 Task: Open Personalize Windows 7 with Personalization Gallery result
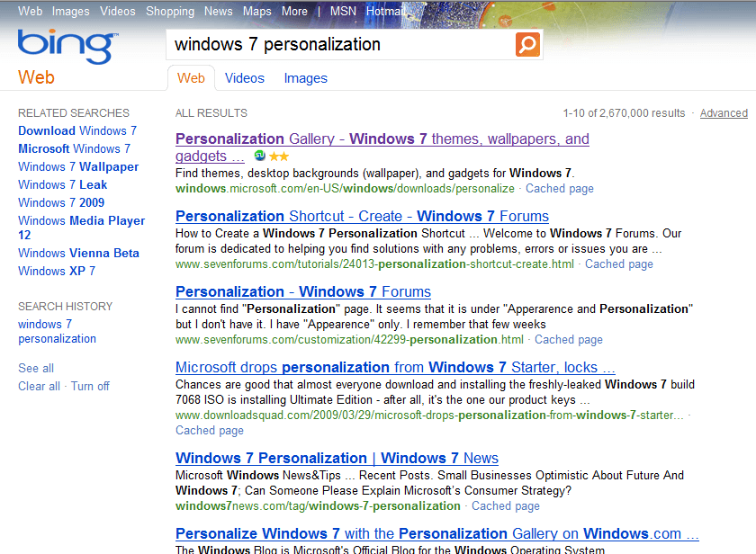point(437,534)
